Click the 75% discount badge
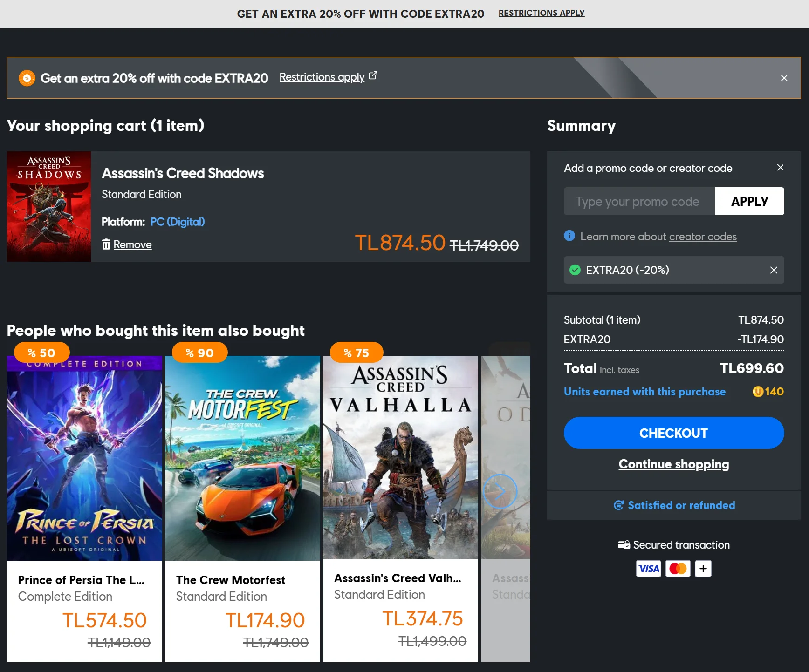Viewport: 809px width, 672px height. point(357,353)
